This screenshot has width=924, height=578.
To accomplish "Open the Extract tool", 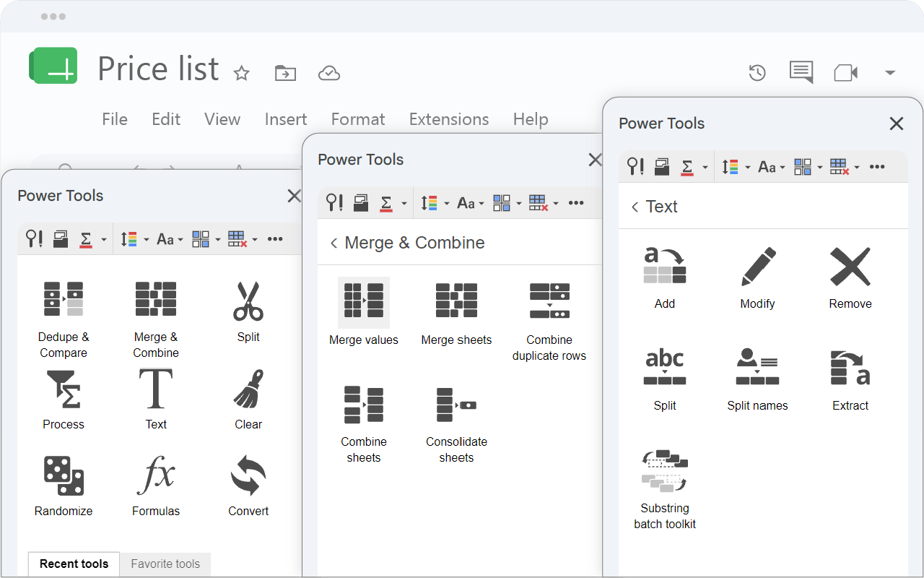I will [x=850, y=380].
